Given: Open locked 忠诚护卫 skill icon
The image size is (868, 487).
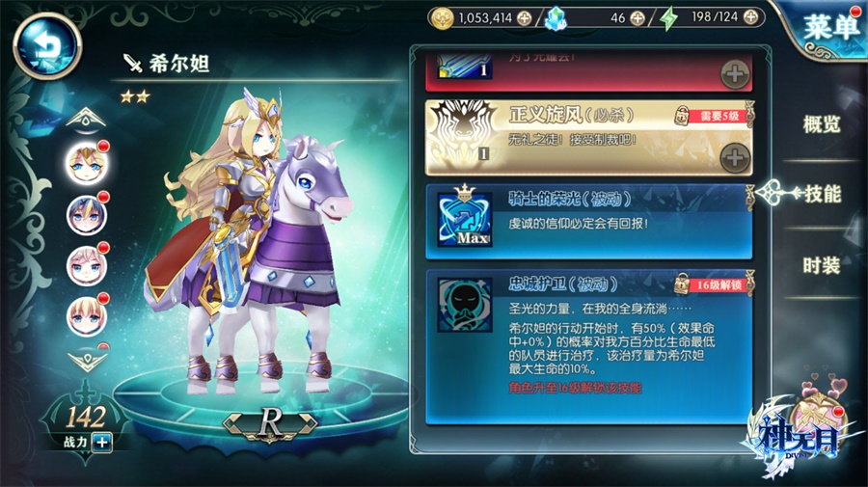Looking at the screenshot, I should tap(465, 305).
